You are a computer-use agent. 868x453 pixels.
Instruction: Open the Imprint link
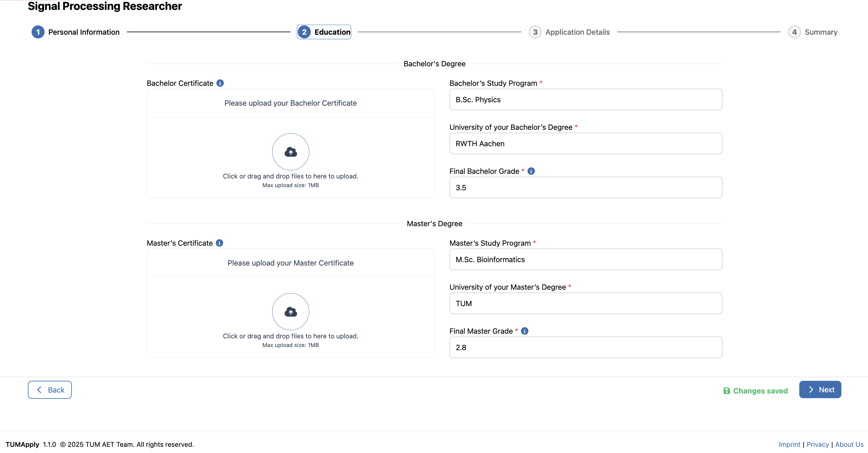pos(789,444)
